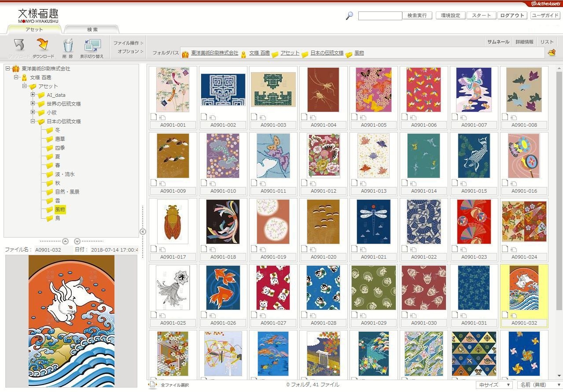563x392 pixels.
Task: Click the 全ファイル選択 select-all files icon
Action: 153,385
